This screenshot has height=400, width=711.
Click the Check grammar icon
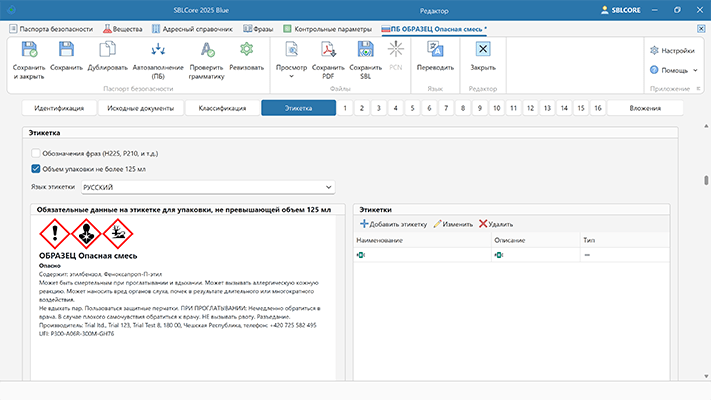point(206,50)
